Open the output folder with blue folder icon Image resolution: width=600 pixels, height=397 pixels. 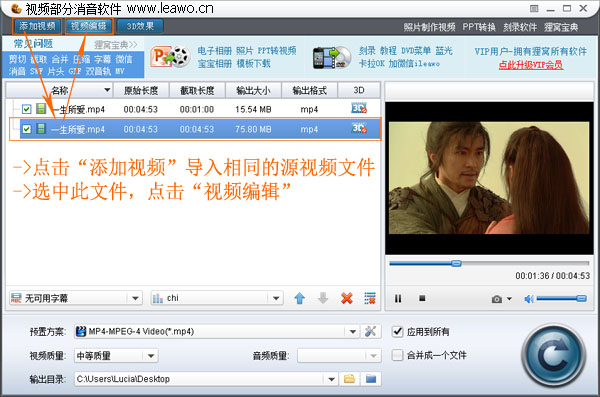tap(371, 379)
